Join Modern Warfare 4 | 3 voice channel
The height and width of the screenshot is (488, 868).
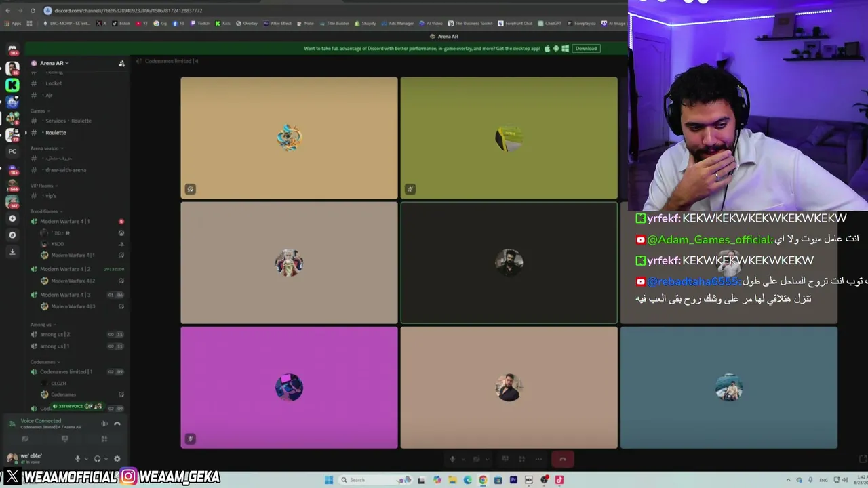click(78, 295)
